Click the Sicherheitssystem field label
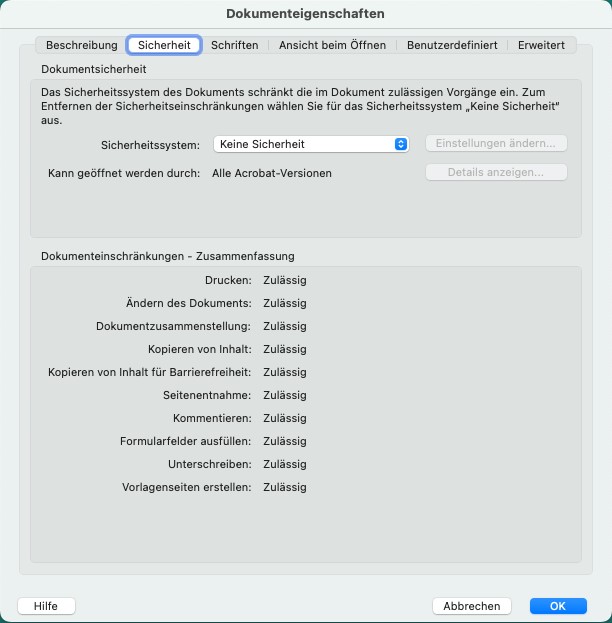 150,145
